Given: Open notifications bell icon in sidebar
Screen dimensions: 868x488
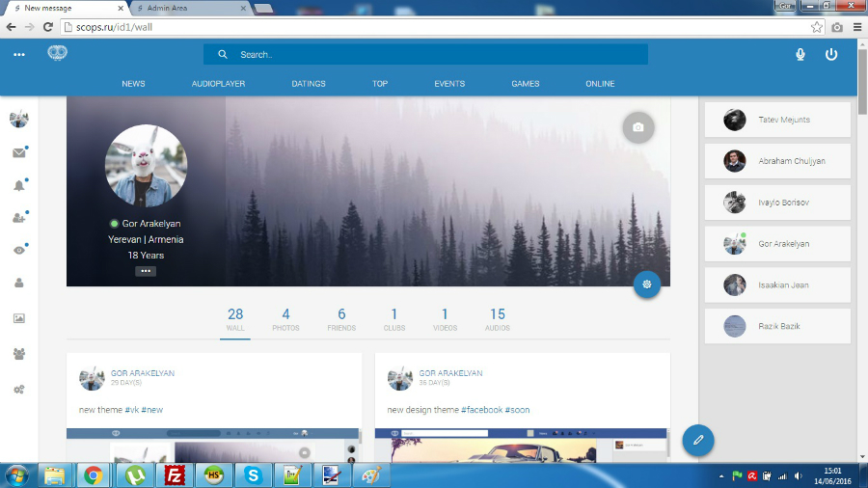Looking at the screenshot, I should (18, 186).
